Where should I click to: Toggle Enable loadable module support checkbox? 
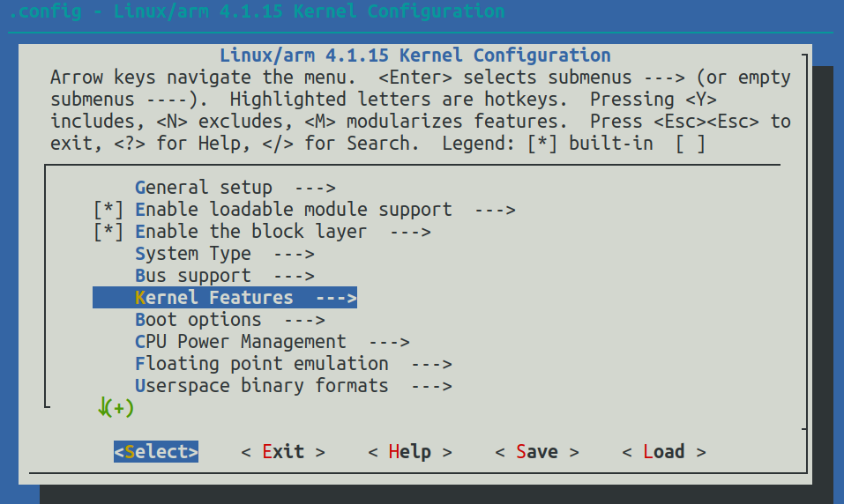(x=108, y=210)
